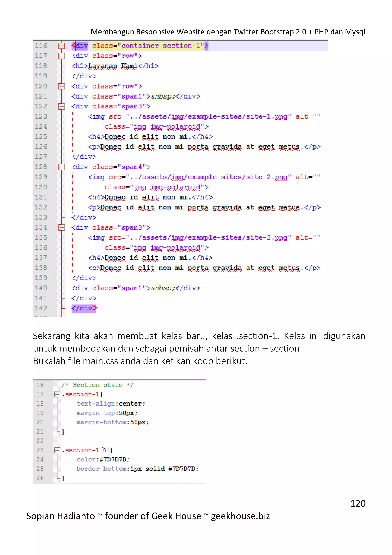This screenshot has height=555, width=392.
Task: Click 'img img-polaroid' class on line 136
Action: [x=167, y=248]
